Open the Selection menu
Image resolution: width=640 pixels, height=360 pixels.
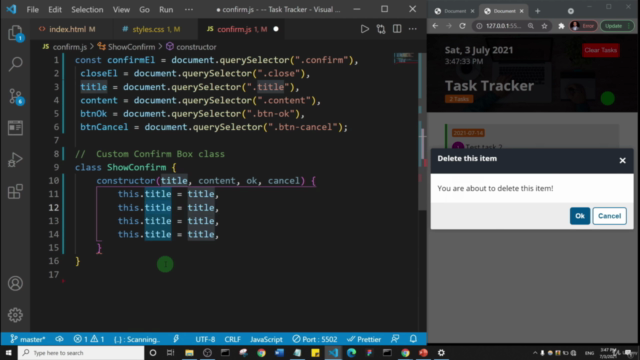pos(87,9)
